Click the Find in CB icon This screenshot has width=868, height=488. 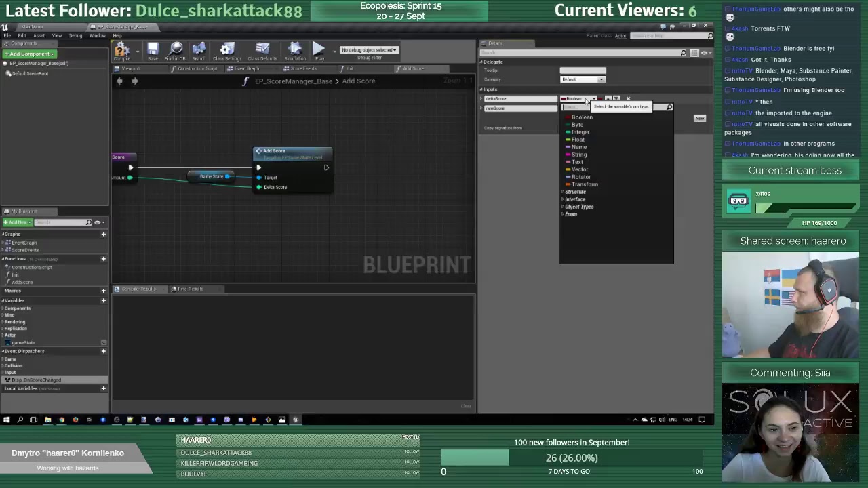point(175,50)
